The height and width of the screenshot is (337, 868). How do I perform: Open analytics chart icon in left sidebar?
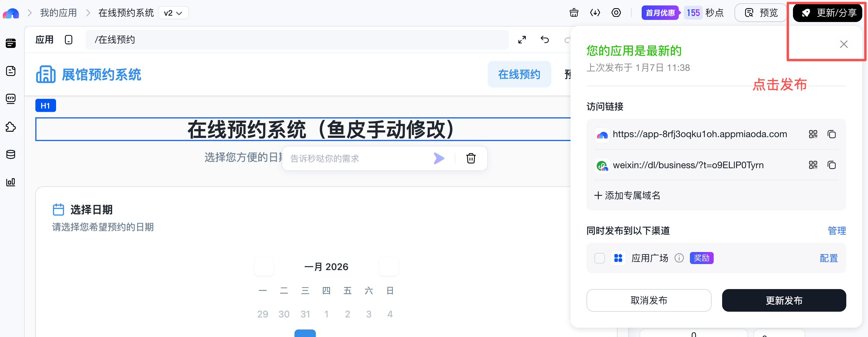click(11, 182)
